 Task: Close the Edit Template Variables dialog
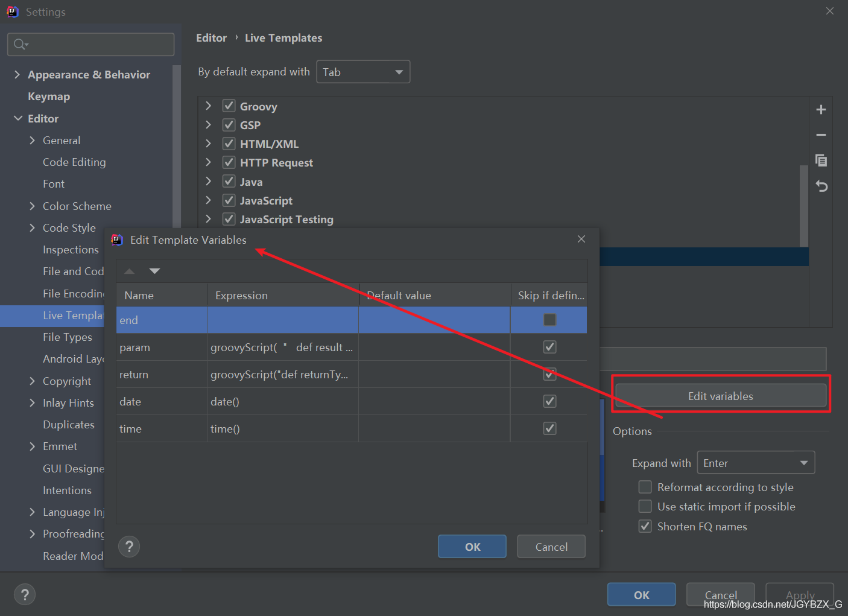click(581, 239)
